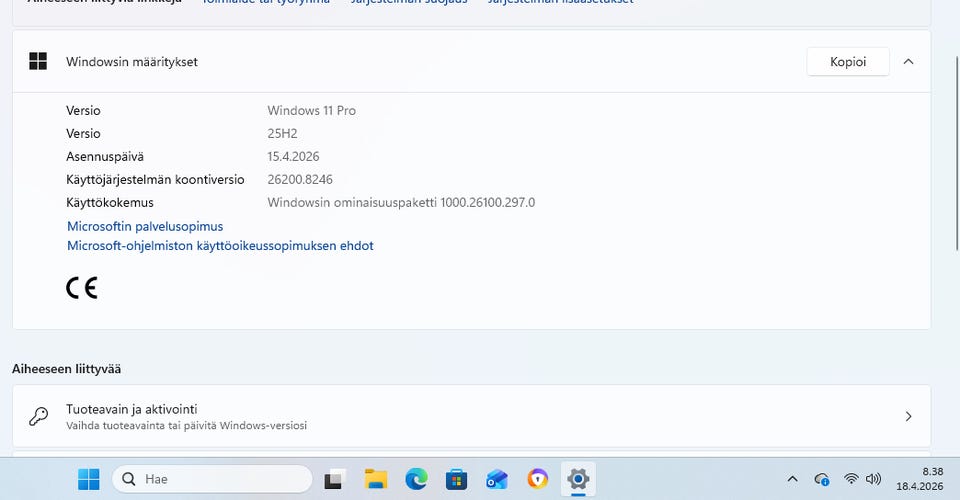This screenshot has height=500, width=960.
Task: Select the Windows 11 Pro version value
Action: pyautogui.click(x=312, y=111)
